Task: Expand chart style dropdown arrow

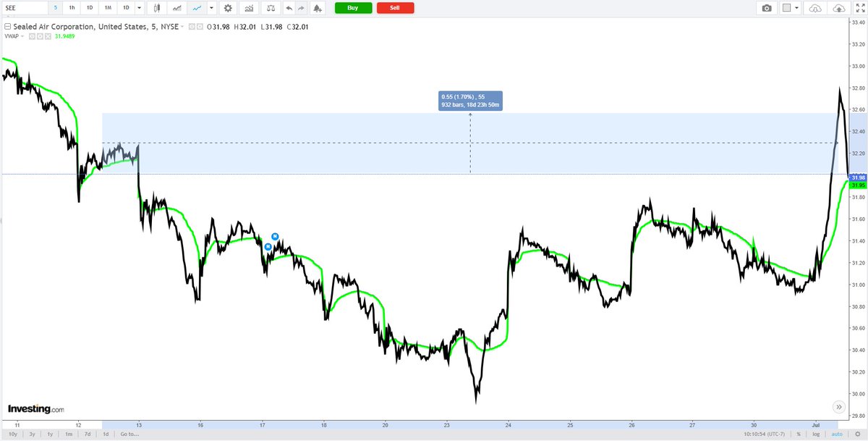Action: coord(211,8)
